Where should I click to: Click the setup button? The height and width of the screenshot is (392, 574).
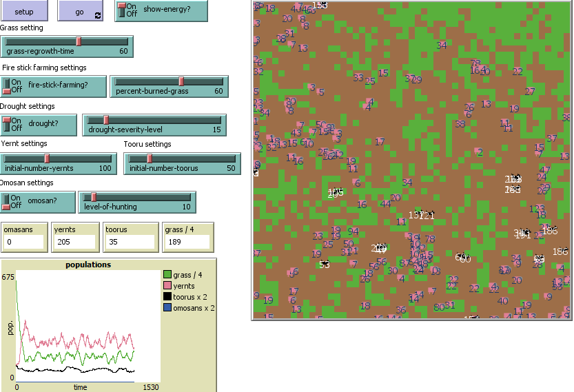(24, 10)
